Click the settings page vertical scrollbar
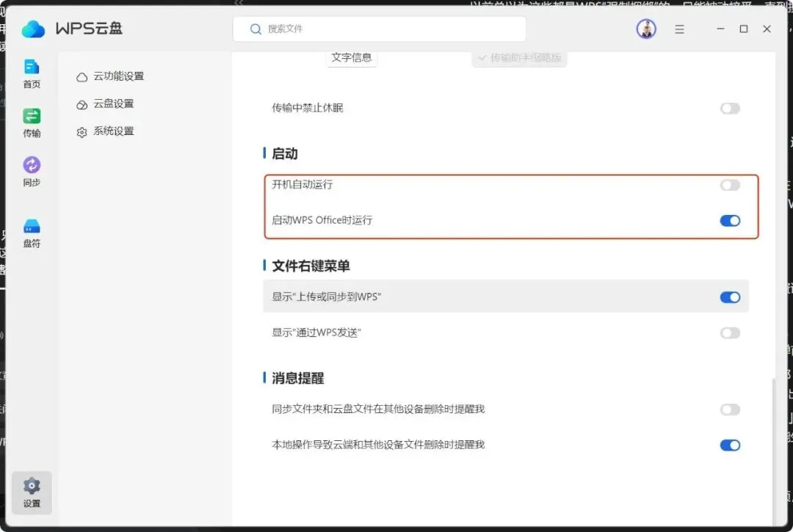 pyautogui.click(x=772, y=452)
